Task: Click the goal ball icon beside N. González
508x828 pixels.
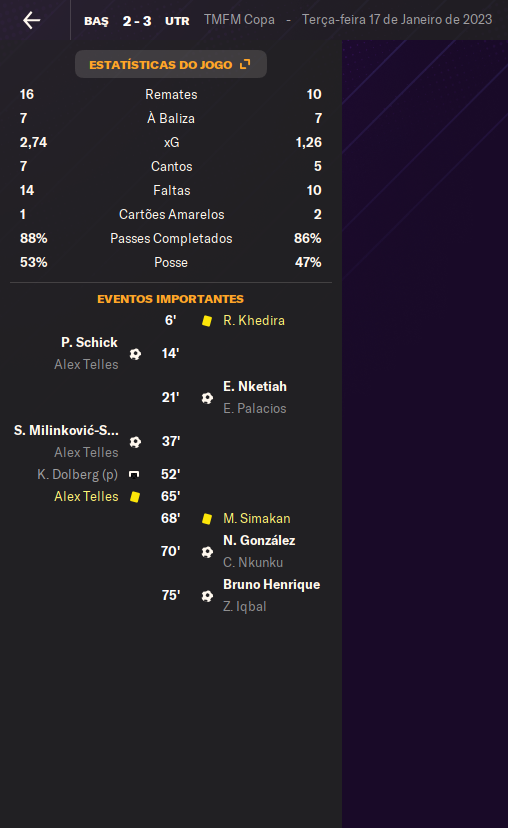Action: pyautogui.click(x=207, y=552)
